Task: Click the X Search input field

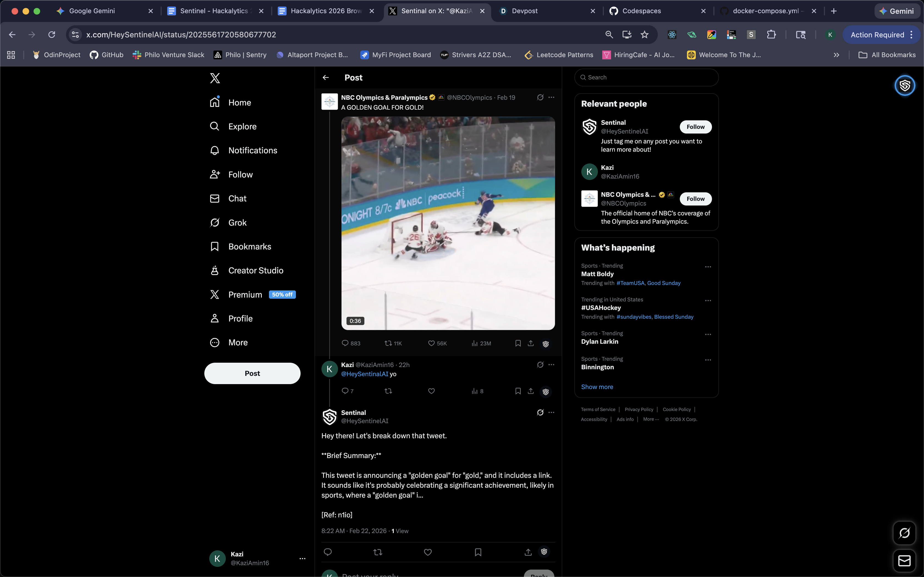Action: point(649,77)
